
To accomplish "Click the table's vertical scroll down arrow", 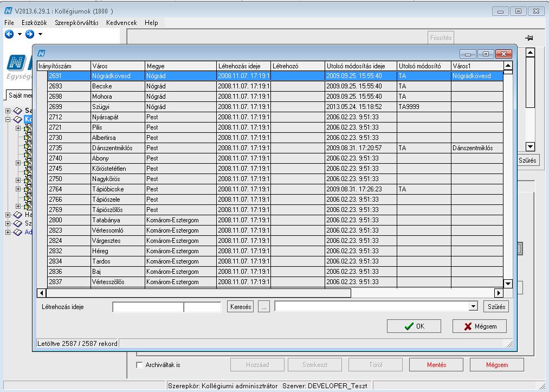I will click(x=508, y=284).
